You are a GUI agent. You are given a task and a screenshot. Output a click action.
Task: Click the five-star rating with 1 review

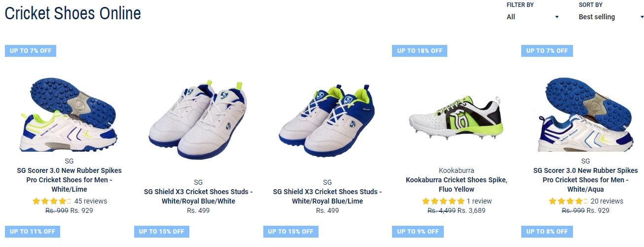point(443,201)
